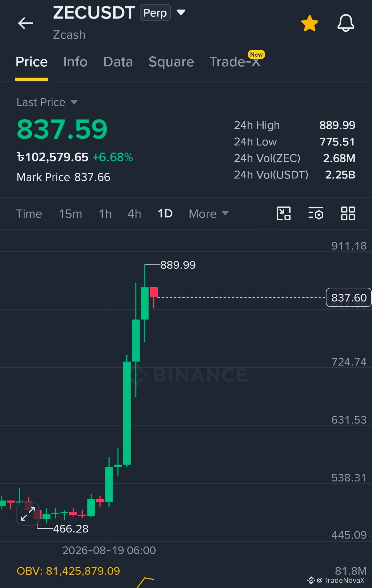
Task: Tap the 631.53 price axis label
Action: pos(349,420)
